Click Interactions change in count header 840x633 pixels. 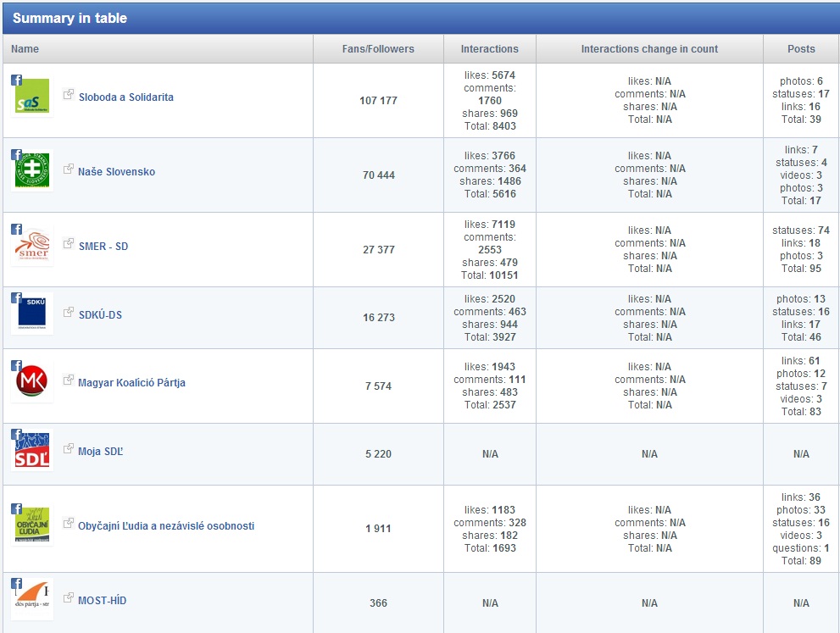point(649,49)
